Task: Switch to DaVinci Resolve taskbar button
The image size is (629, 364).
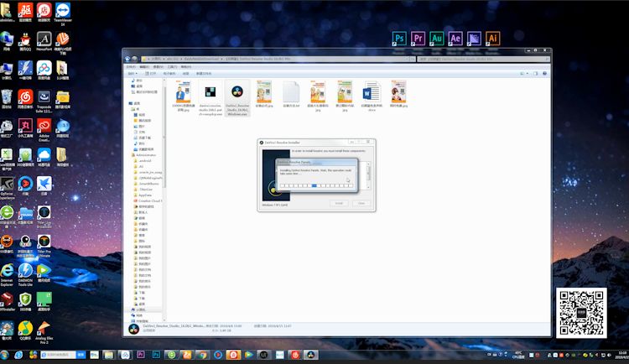Action: tap(310, 355)
